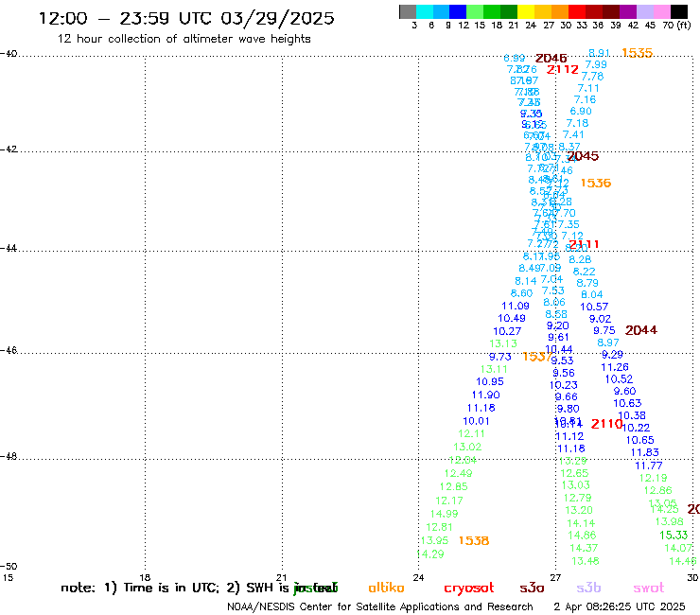Select the light green 15 ft legend swatch
Image resolution: width=700 pixels, height=615 pixels.
475,11
